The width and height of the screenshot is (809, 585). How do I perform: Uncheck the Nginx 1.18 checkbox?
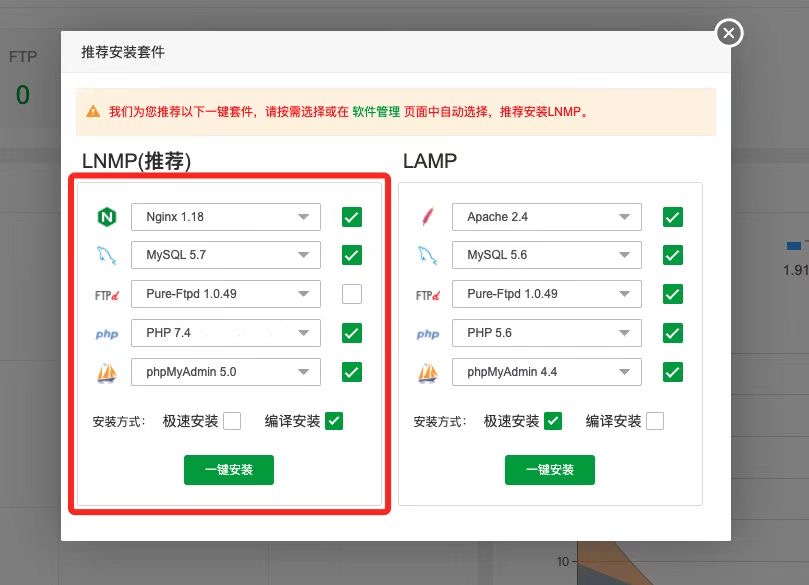352,217
